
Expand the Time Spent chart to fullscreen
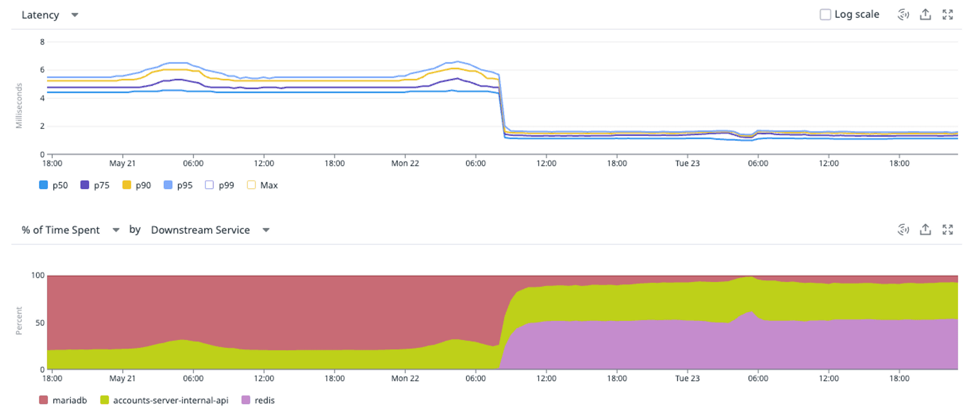point(948,229)
